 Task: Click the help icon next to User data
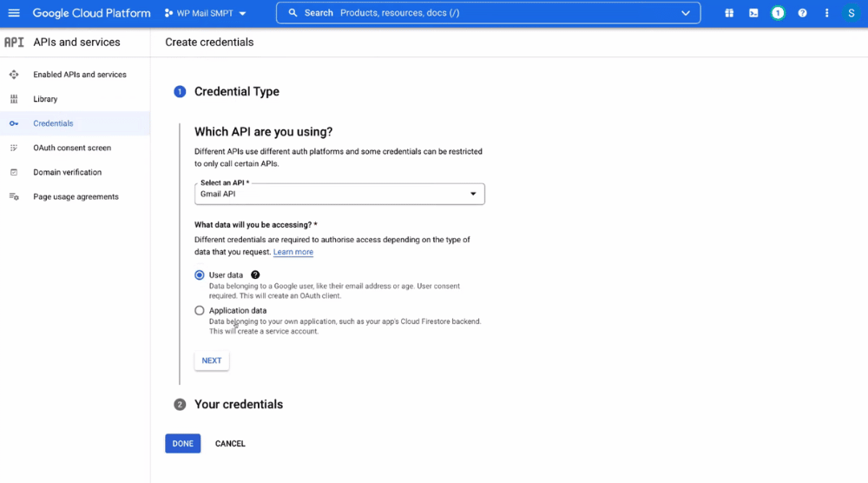[255, 275]
